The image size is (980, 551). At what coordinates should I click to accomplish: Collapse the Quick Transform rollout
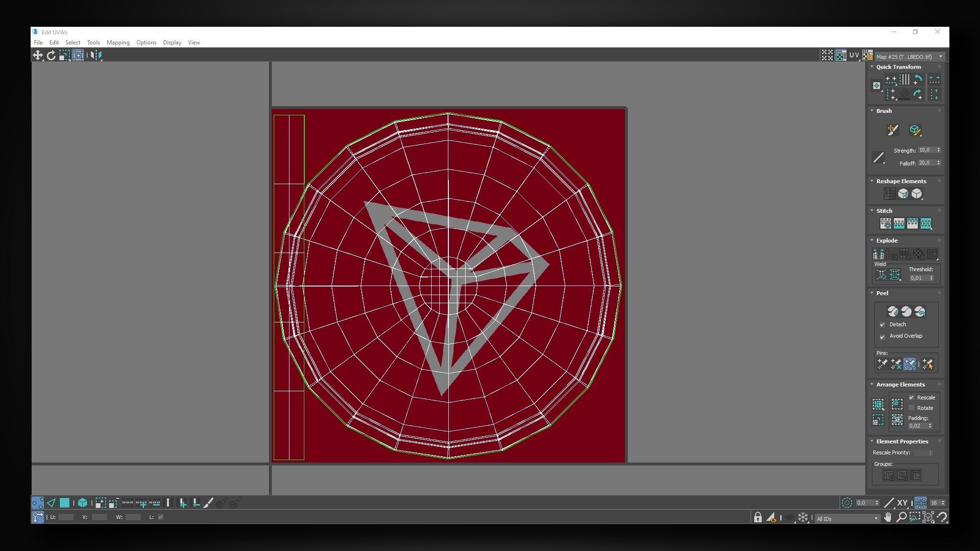tap(872, 67)
